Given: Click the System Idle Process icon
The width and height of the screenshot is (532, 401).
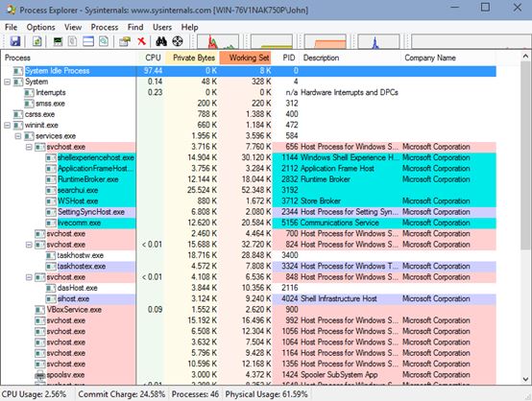Looking at the screenshot, I should click(18, 71).
